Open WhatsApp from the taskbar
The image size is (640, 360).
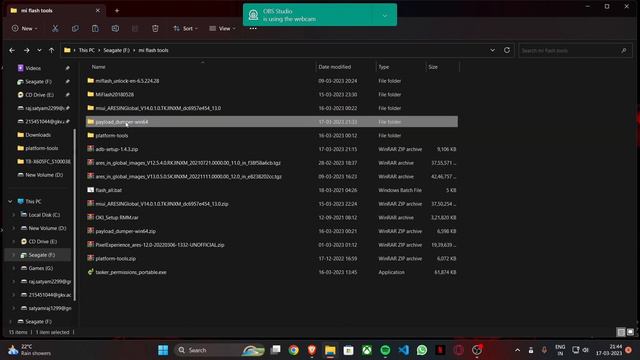coord(422,350)
